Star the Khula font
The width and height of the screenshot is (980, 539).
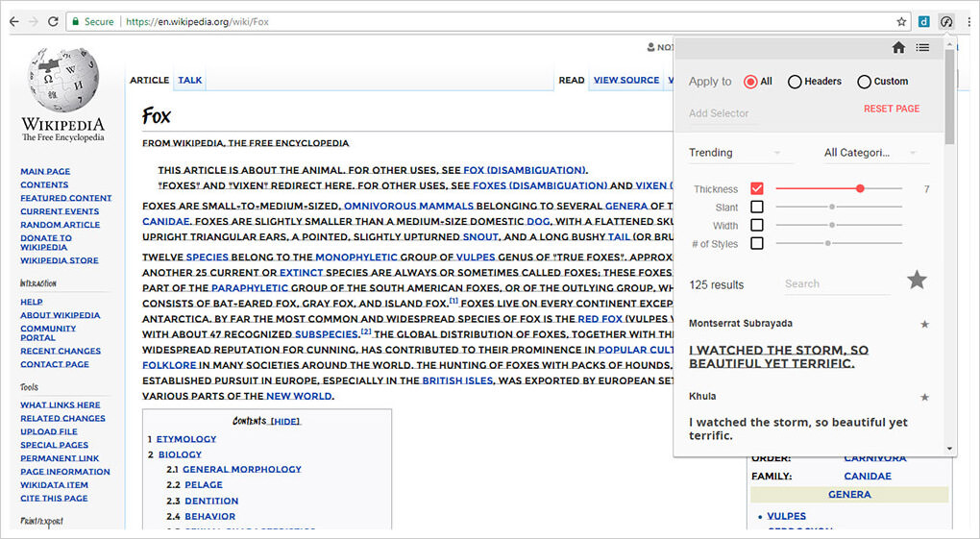[924, 397]
